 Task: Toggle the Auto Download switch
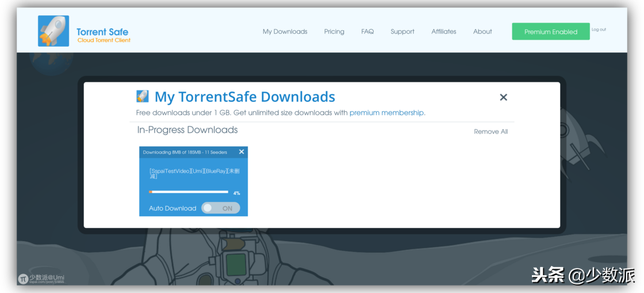221,208
